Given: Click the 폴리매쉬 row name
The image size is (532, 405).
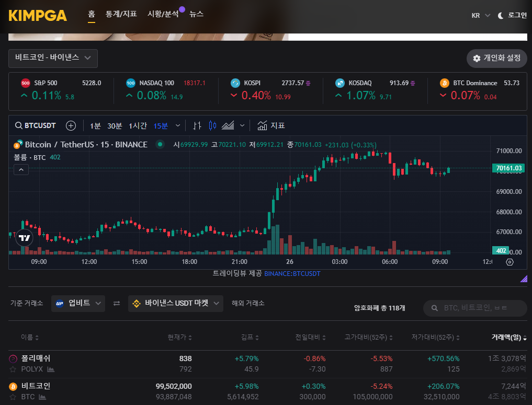Looking at the screenshot, I should tap(36, 358).
